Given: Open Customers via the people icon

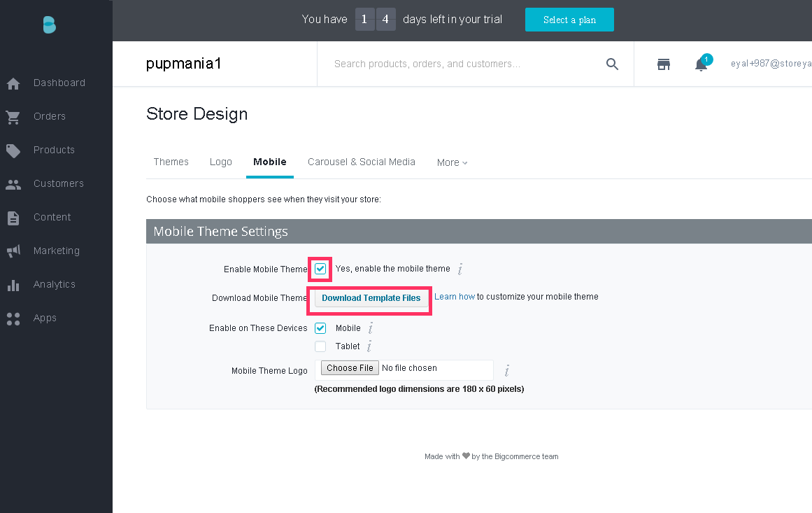Looking at the screenshot, I should point(13,184).
